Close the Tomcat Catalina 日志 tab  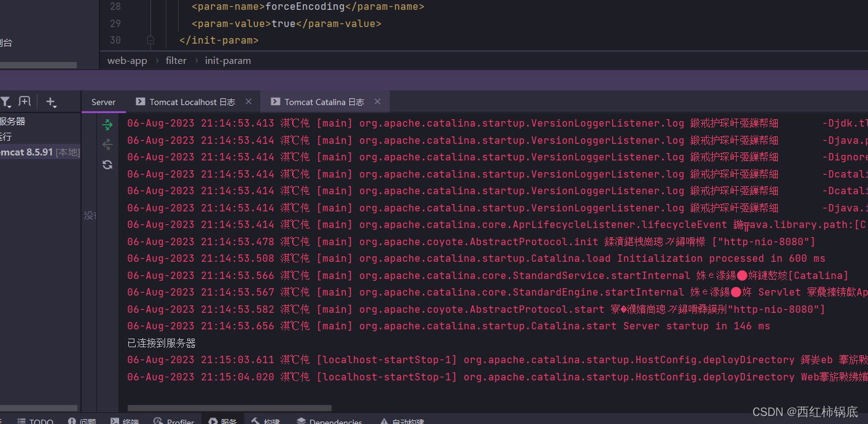pyautogui.click(x=377, y=101)
